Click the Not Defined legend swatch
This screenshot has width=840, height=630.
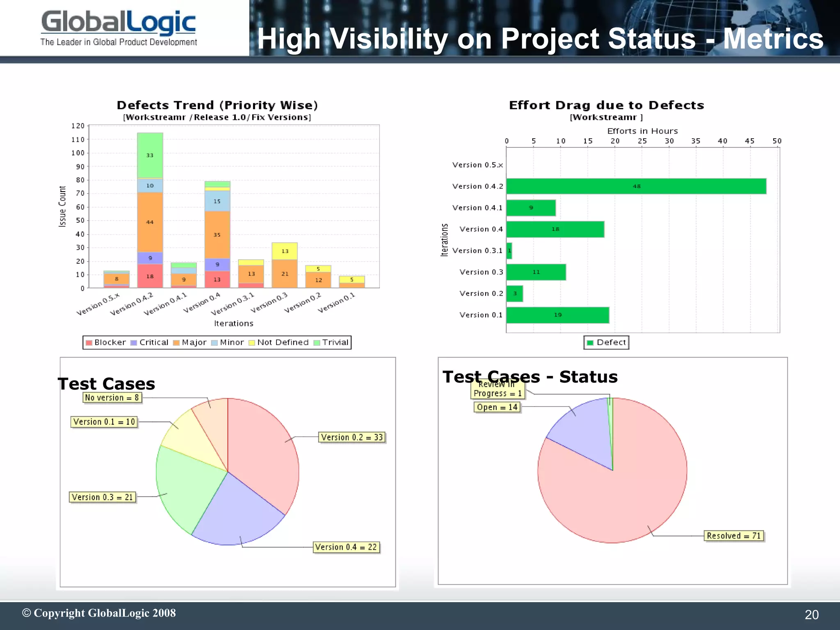[x=252, y=343]
